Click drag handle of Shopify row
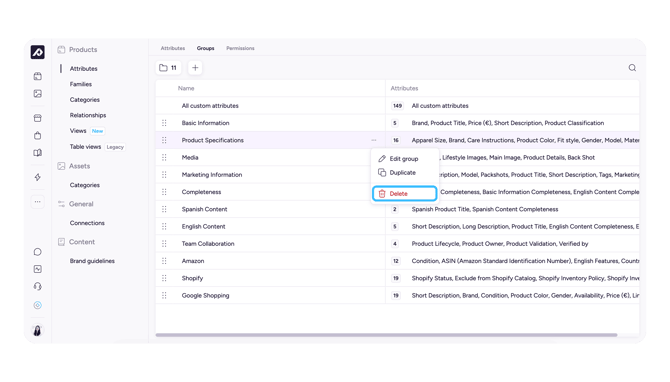This screenshot has width=670, height=382. coord(164,278)
